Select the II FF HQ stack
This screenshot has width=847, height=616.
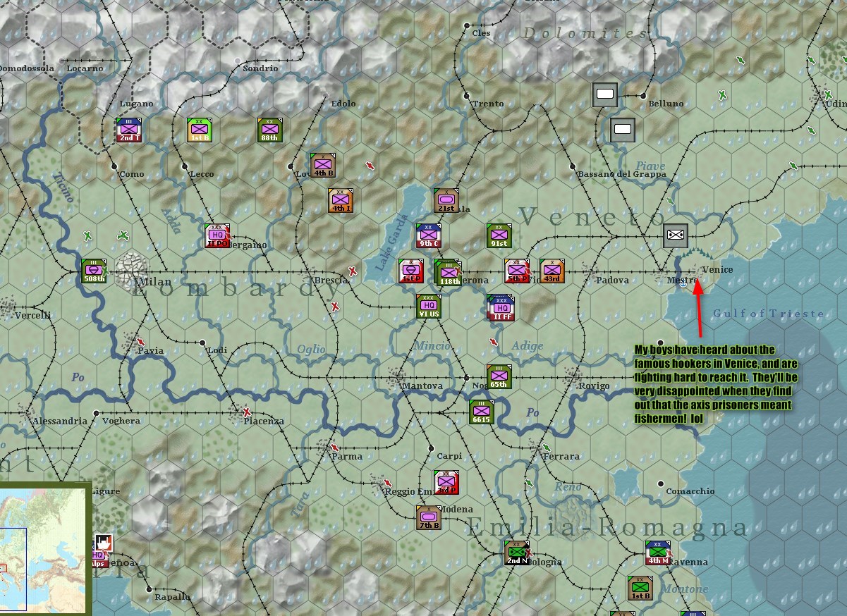point(501,308)
